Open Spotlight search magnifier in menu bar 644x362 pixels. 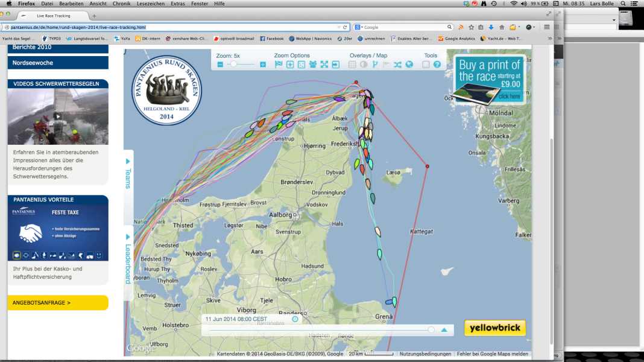tap(623, 3)
